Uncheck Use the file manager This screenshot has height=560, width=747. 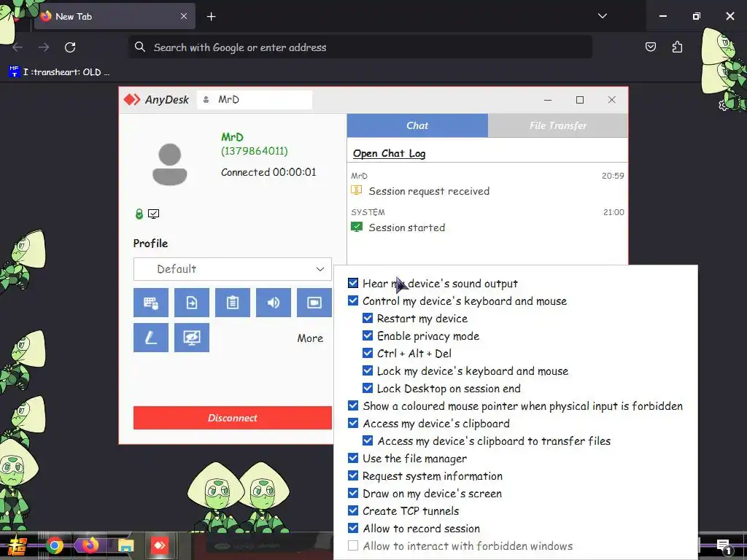click(x=353, y=458)
